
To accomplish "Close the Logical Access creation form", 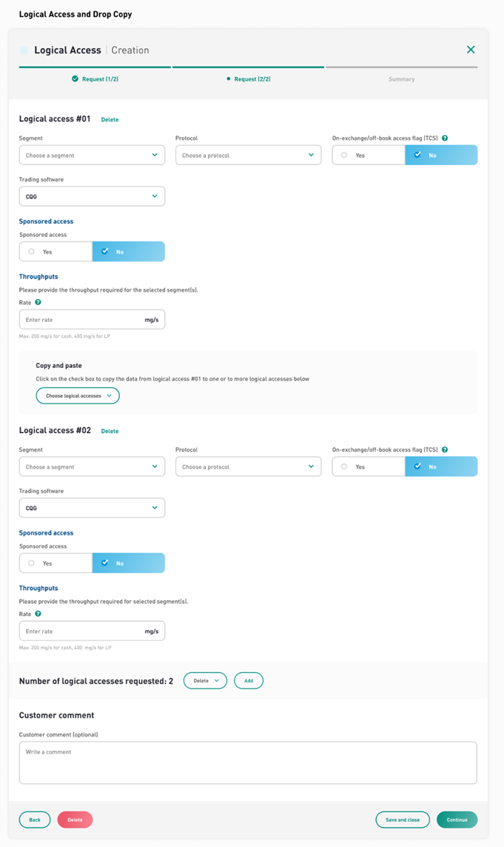I will [471, 50].
